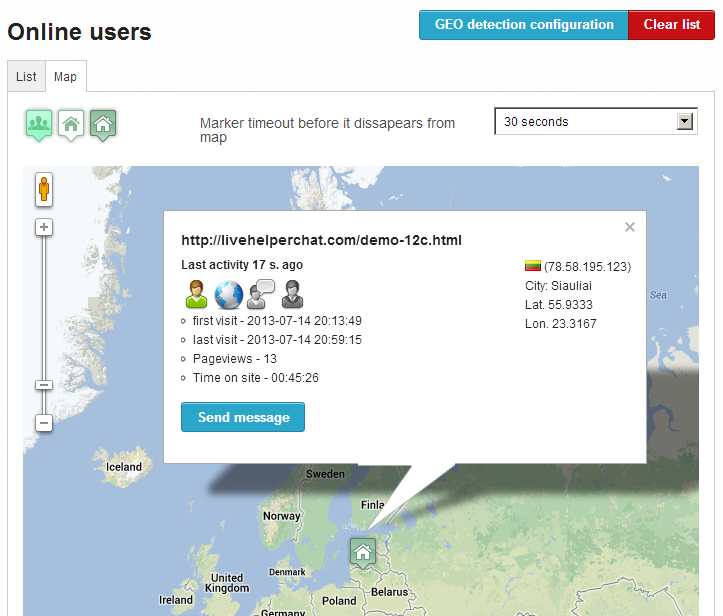Click the first visit timestamp line
Screen dimensions: 723x616
coord(277,321)
